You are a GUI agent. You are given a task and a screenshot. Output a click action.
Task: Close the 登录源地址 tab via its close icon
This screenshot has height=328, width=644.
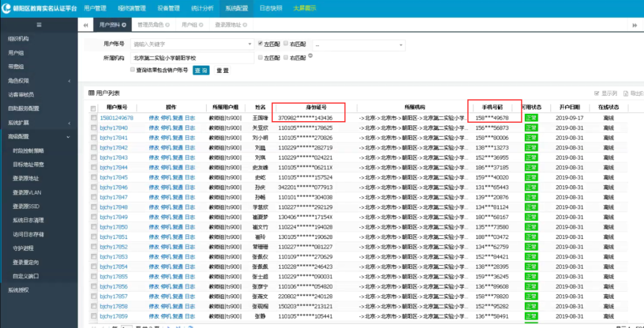(x=245, y=25)
